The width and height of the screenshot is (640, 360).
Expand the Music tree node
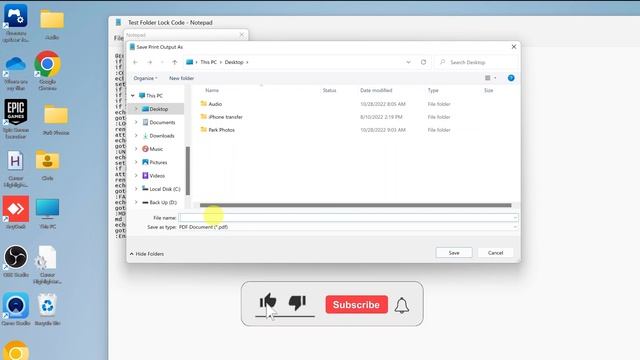(136, 149)
